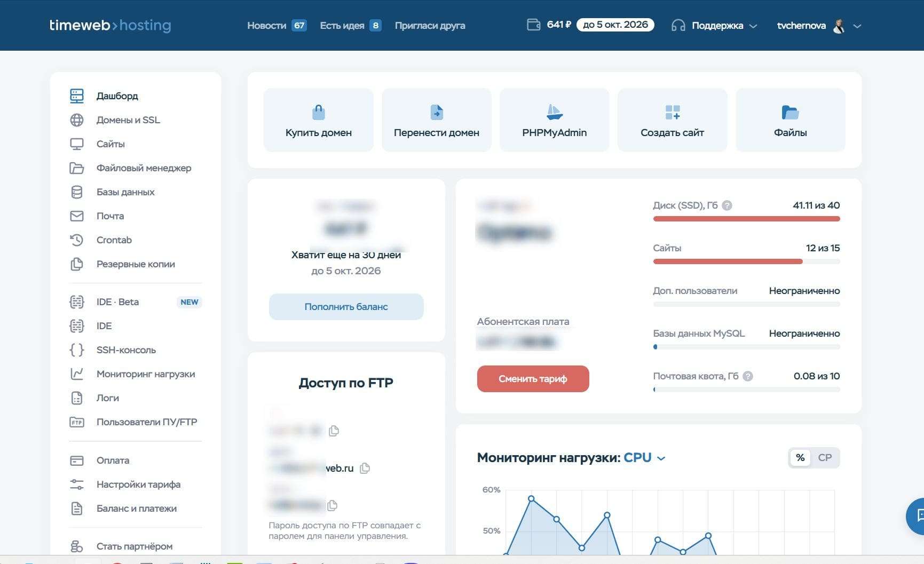Open the PHPMyAdmin quick action
The image size is (924, 564).
pyautogui.click(x=554, y=120)
